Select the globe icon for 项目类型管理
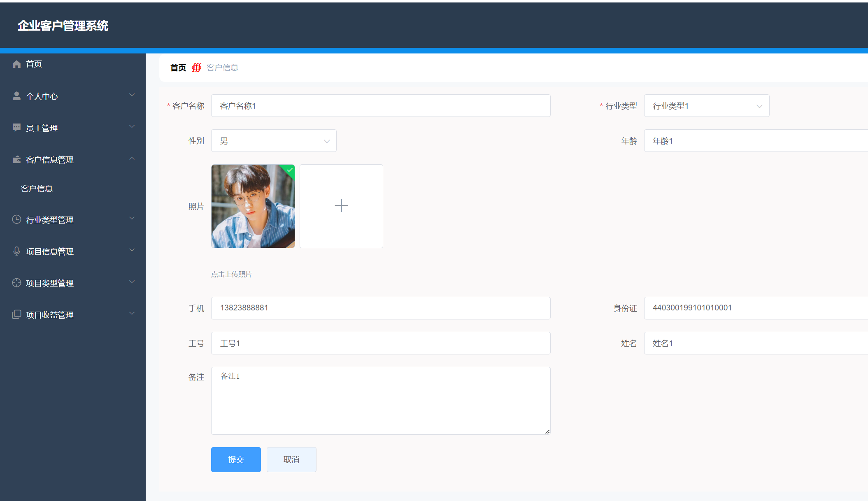The height and width of the screenshot is (501, 868). click(x=16, y=282)
